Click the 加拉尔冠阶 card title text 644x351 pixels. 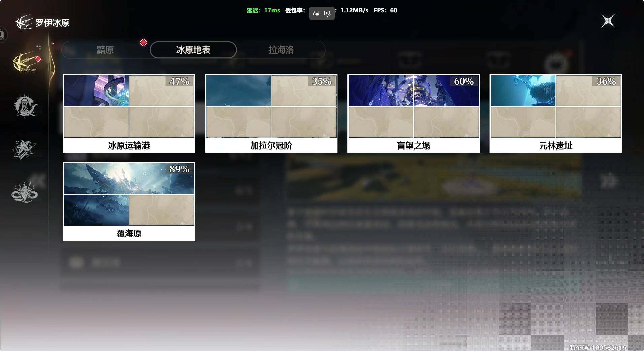(x=271, y=146)
